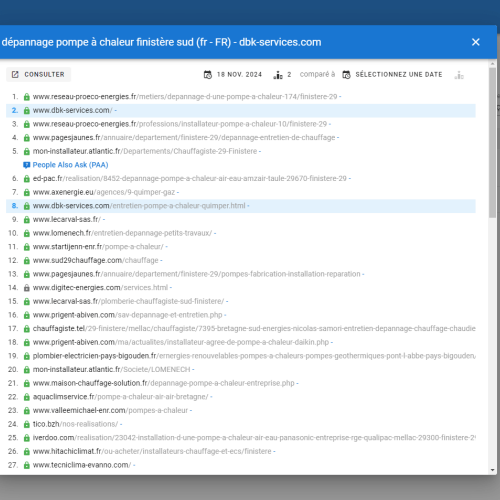Click the CONSULTER button
500x500 pixels.
coord(38,74)
